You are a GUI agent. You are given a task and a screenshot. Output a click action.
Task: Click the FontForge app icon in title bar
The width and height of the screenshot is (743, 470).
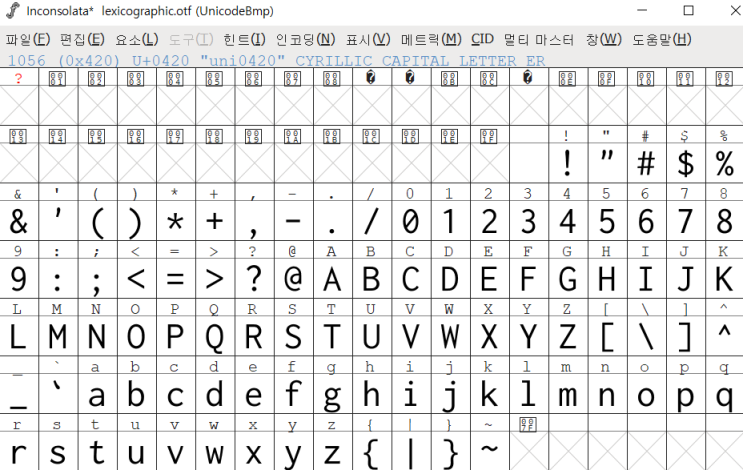(x=13, y=10)
